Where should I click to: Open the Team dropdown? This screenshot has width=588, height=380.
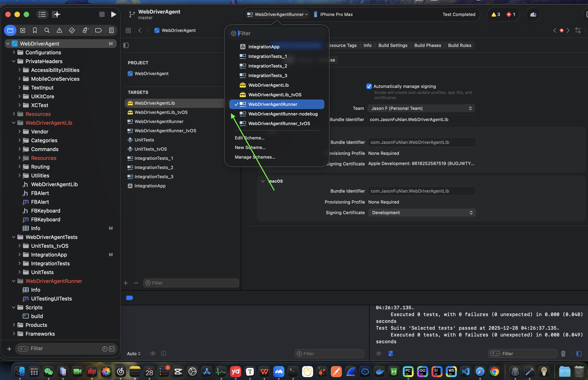click(x=421, y=108)
